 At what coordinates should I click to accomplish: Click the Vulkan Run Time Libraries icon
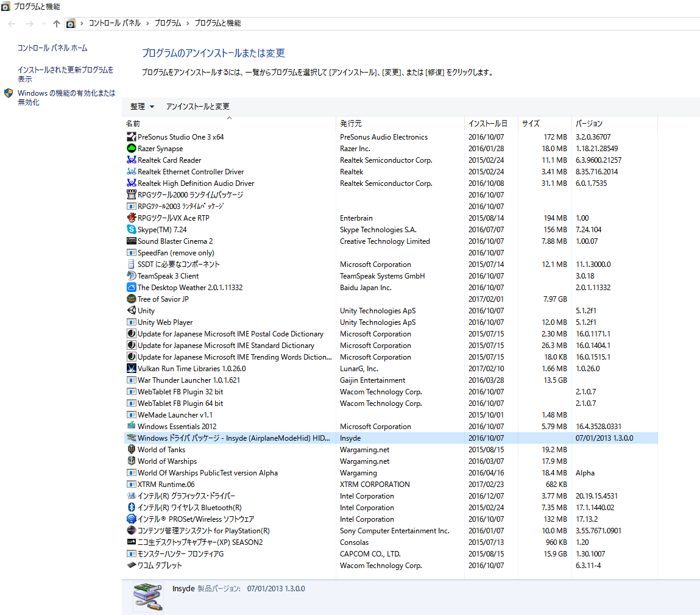pos(131,369)
